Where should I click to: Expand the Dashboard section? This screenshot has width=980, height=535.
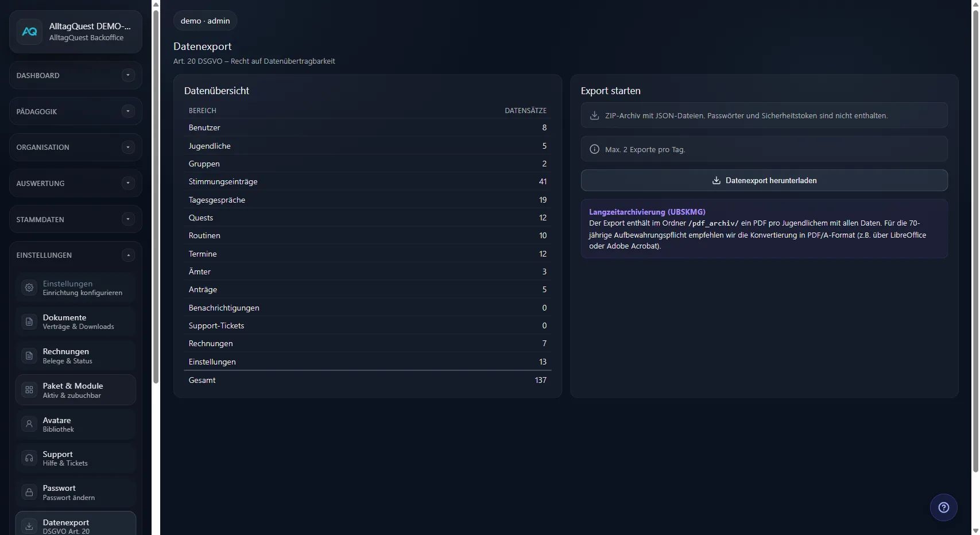pos(127,75)
